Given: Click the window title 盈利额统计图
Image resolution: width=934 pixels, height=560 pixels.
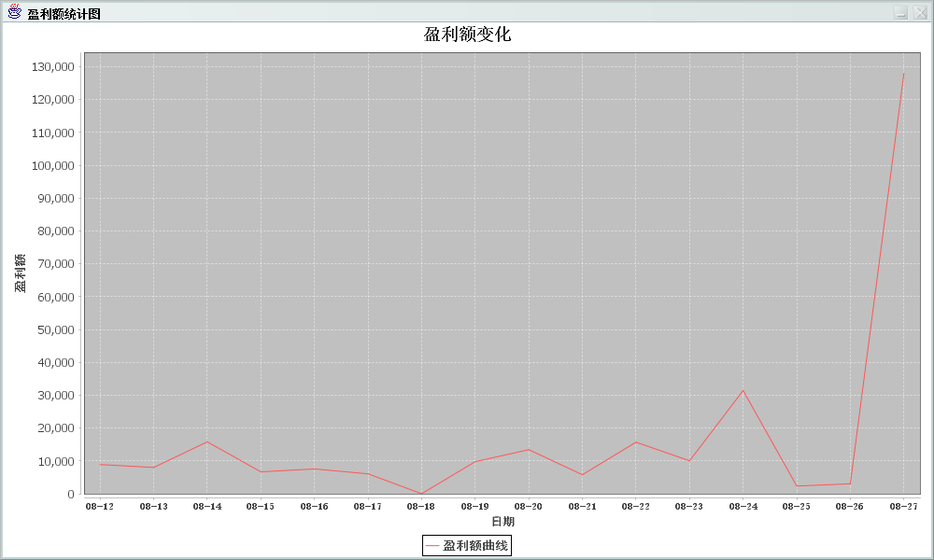Looking at the screenshot, I should point(64,14).
